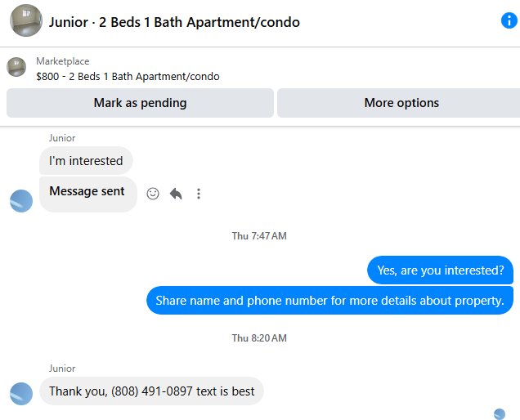Click the small seen-receipt avatar
This screenshot has width=520, height=420.
point(500,414)
